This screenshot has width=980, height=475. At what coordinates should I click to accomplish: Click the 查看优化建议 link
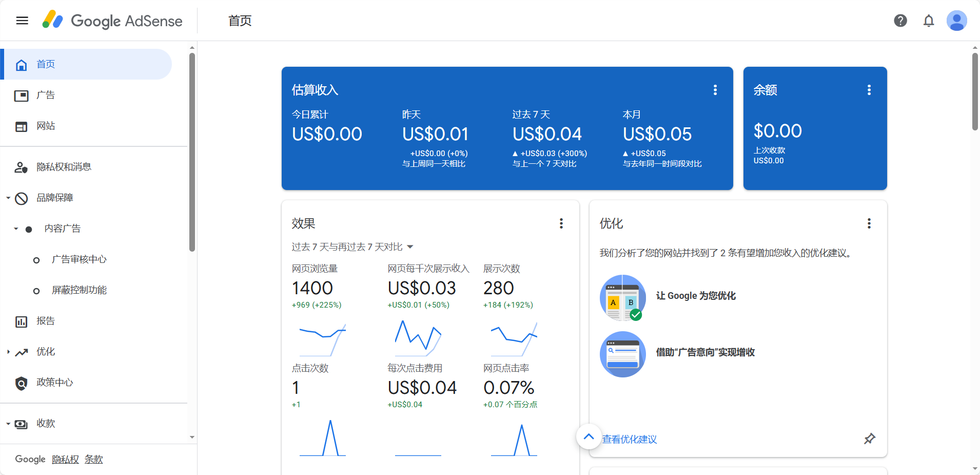tap(630, 439)
